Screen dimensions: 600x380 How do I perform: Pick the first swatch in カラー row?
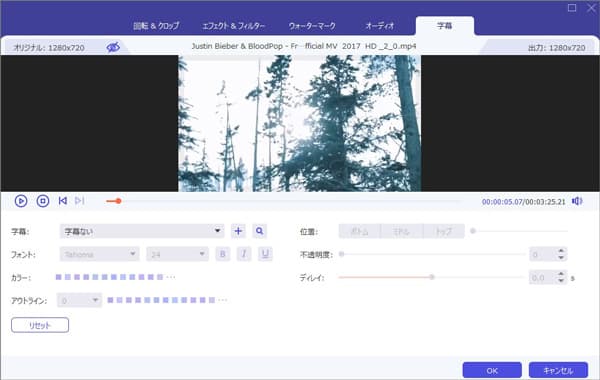59,277
